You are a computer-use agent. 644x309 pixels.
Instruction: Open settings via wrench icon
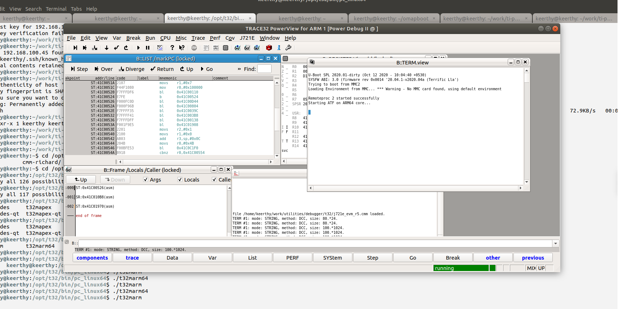coord(288,48)
